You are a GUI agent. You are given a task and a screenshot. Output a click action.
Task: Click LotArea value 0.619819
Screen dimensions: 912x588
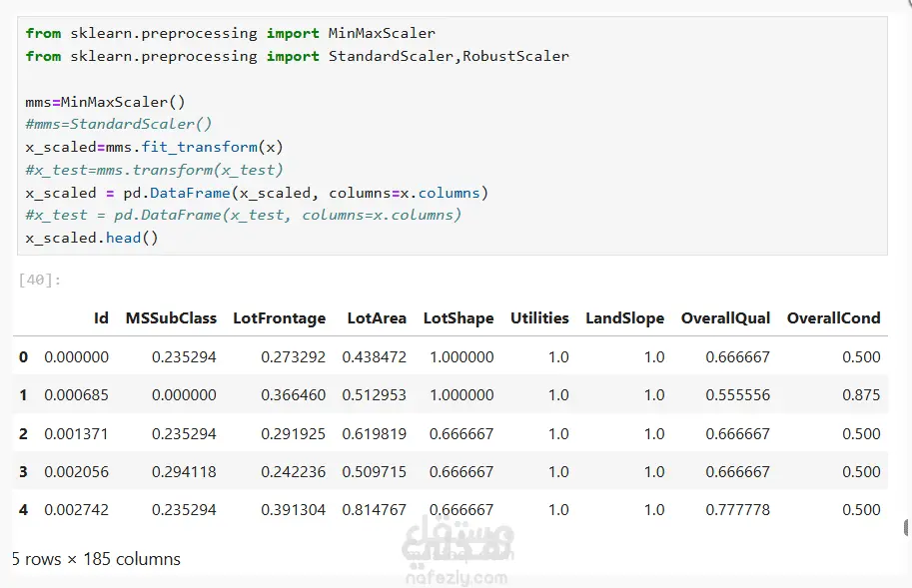[374, 433]
